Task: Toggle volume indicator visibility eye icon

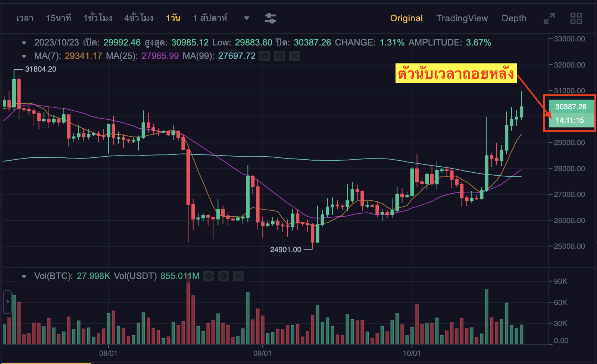Action: 209,276
